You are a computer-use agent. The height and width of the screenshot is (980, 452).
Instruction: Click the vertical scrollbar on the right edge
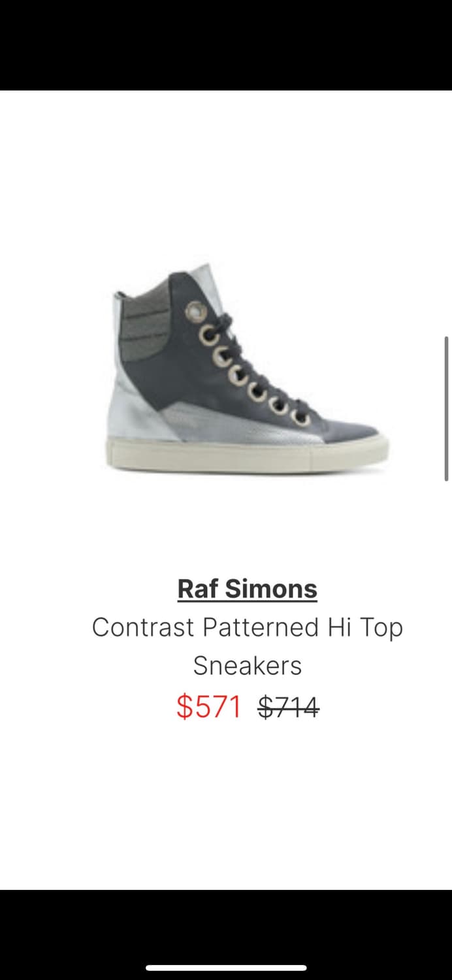pyautogui.click(x=447, y=409)
